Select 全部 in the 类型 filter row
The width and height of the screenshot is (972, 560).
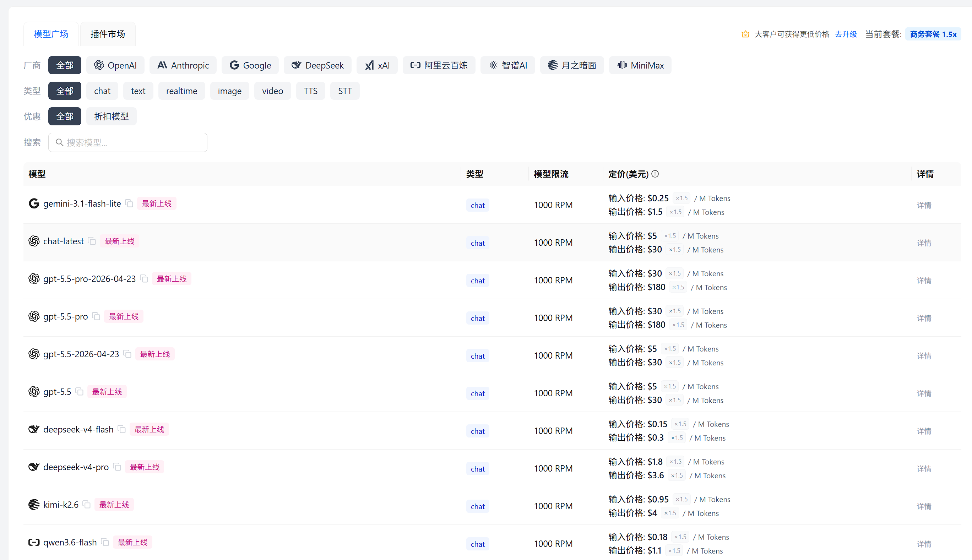coord(65,91)
